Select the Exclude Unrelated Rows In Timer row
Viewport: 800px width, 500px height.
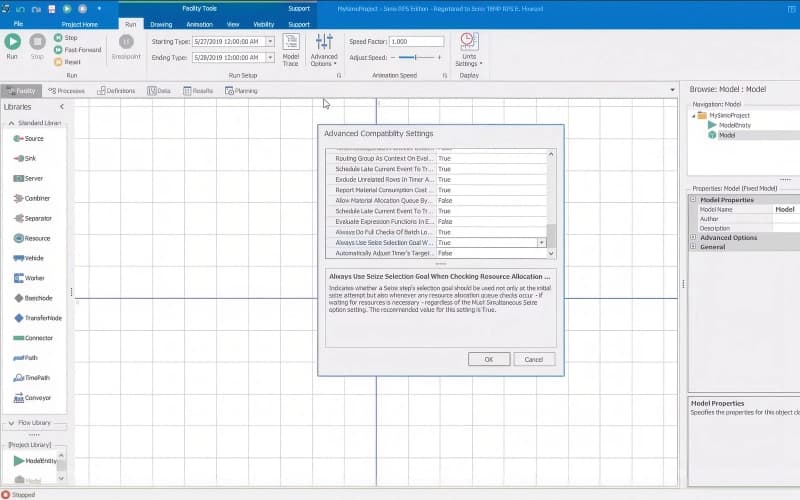point(437,180)
